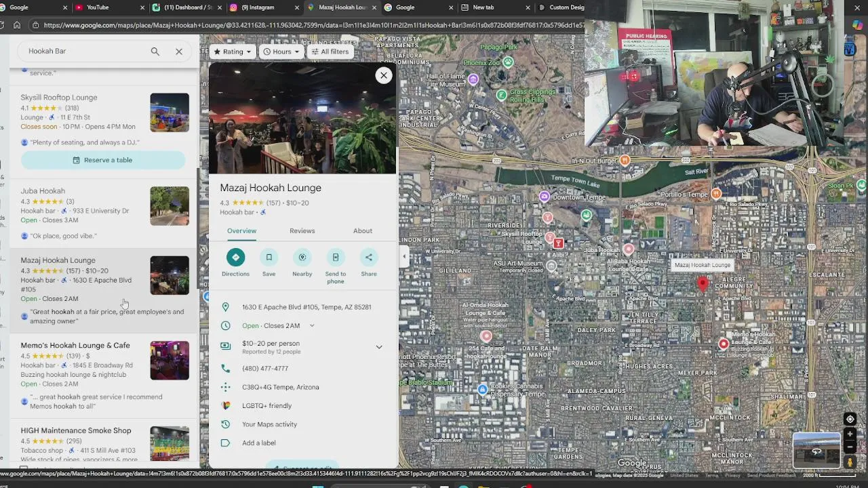Open the Mazaj Hookah Lounge header photo
This screenshot has width=868, height=488.
click(x=302, y=119)
